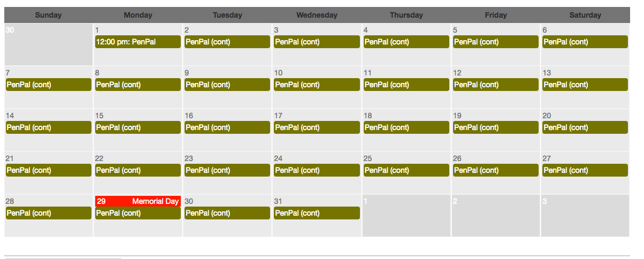Click the Sunday column header
This screenshot has height=259, width=644.
click(48, 15)
